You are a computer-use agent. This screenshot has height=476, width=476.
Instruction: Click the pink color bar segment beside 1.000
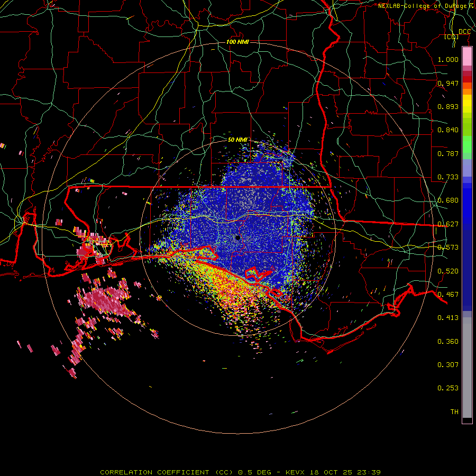click(467, 57)
